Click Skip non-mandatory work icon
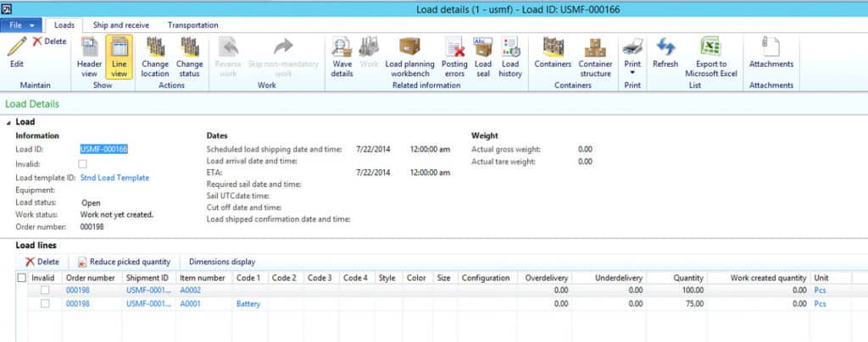The image size is (868, 342). pyautogui.click(x=283, y=47)
